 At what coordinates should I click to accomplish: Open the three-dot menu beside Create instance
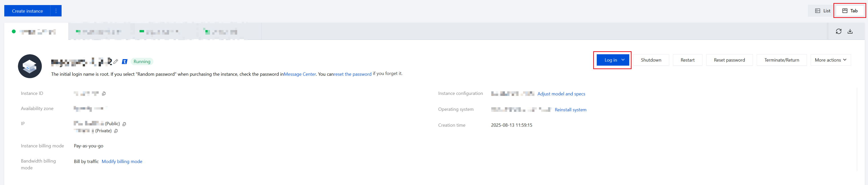coord(56,11)
